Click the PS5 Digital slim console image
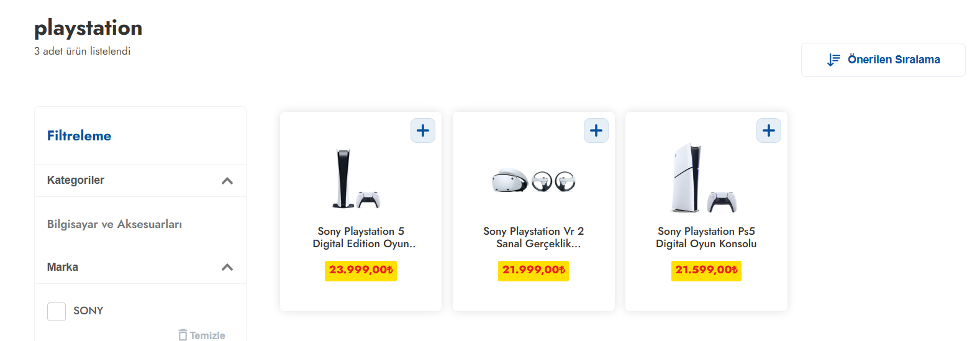Viewport: 980px width, 341px height. click(x=704, y=179)
